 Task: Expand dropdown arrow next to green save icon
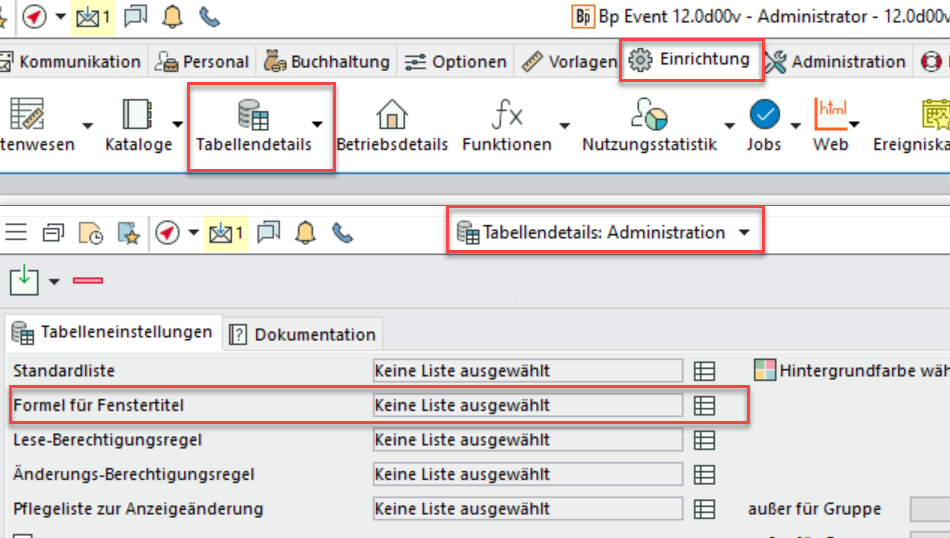[54, 282]
